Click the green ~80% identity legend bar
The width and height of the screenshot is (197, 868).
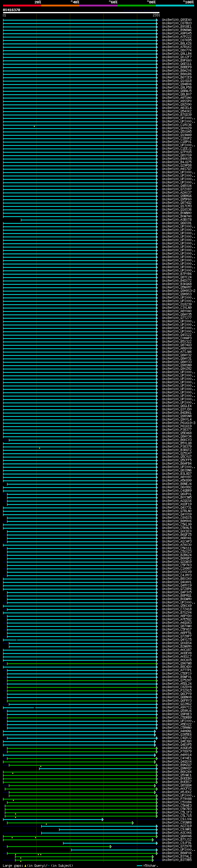(x=137, y=6)
